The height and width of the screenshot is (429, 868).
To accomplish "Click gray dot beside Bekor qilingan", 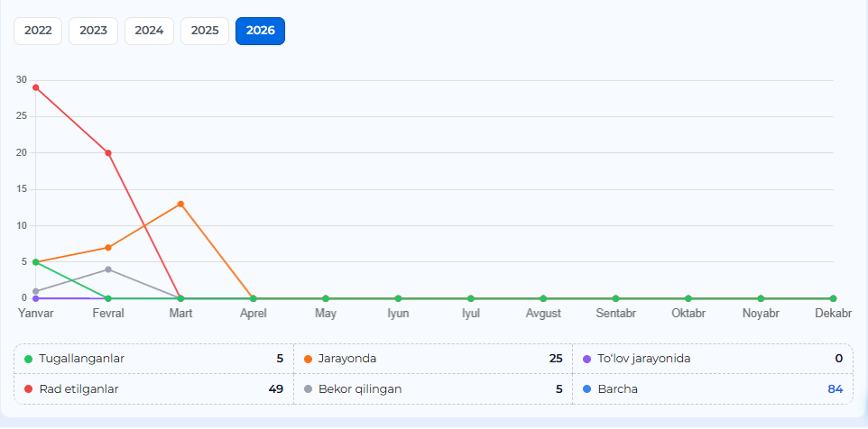I will click(308, 389).
